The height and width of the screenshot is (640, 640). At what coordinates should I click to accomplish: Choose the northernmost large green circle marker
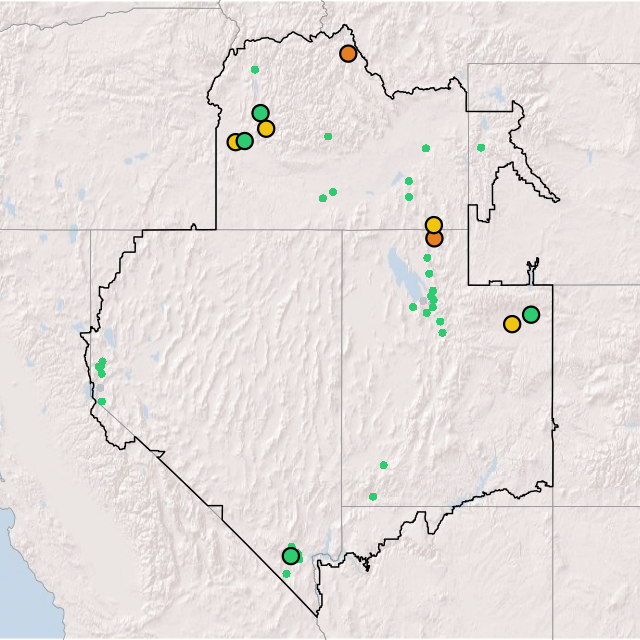click(x=260, y=113)
